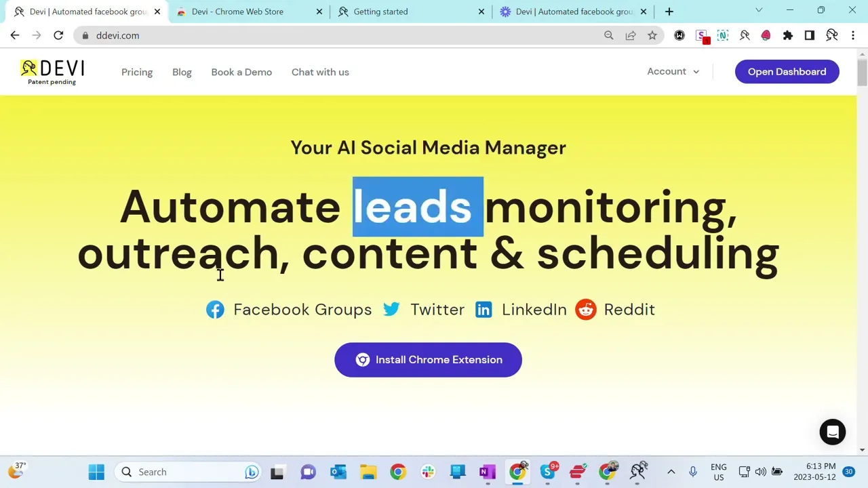The image size is (868, 488).
Task: Open the circular W extension
Action: point(679,35)
